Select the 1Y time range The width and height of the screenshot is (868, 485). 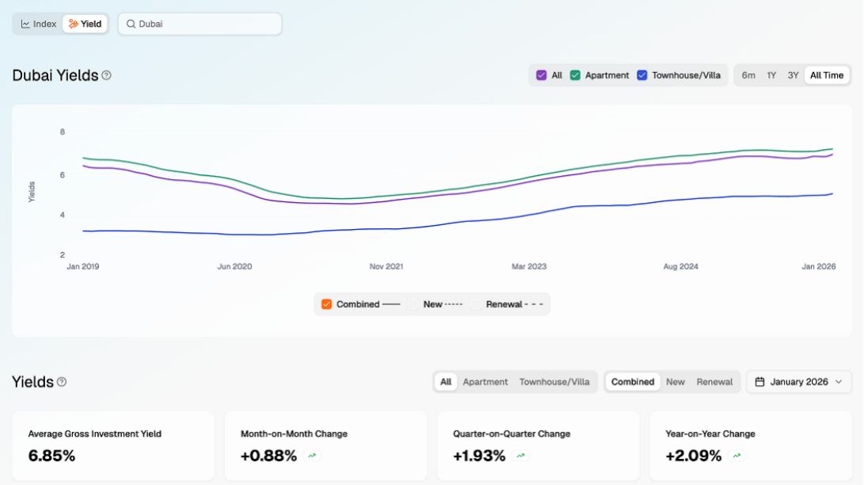[771, 75]
